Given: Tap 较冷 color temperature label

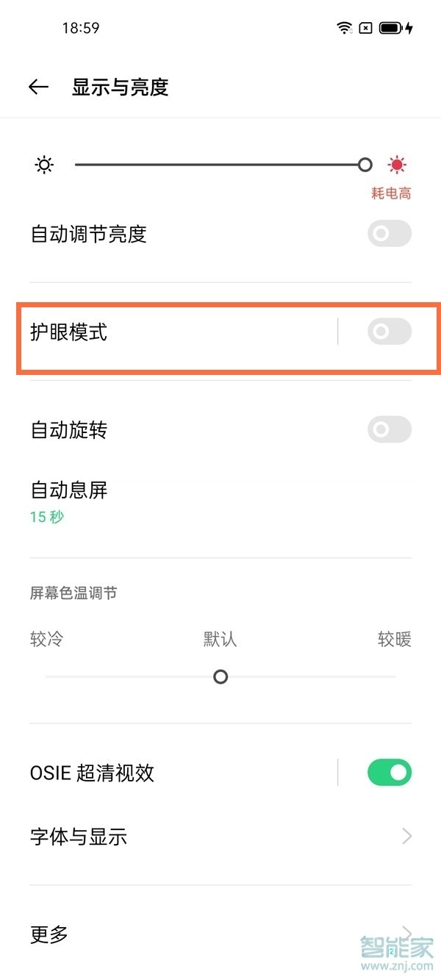Looking at the screenshot, I should (46, 640).
